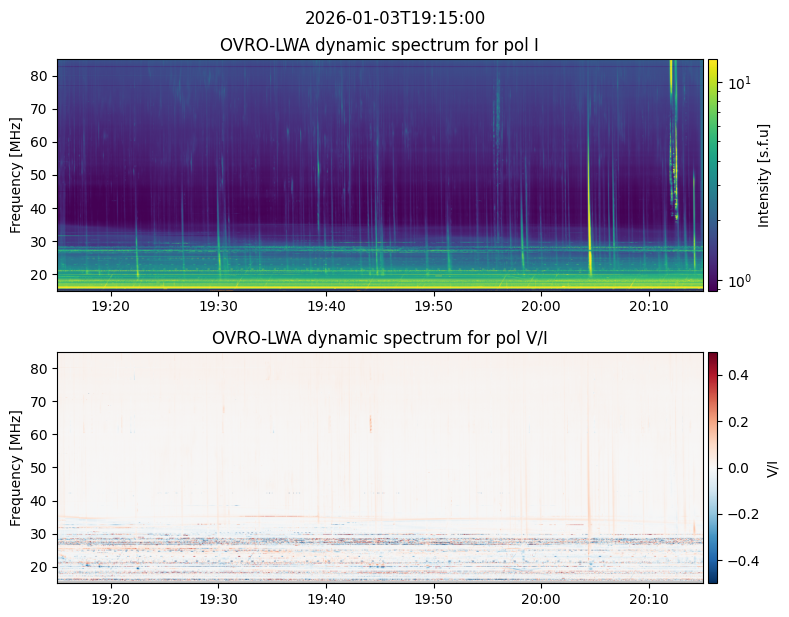Click the 10¹ tick on Intensity colorbar
The height and width of the screenshot is (617, 789).
point(739,83)
